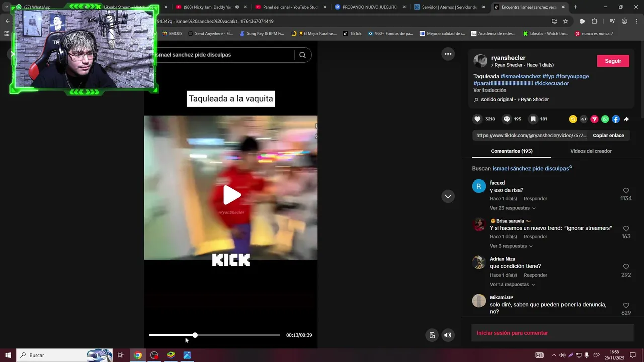
Task: Open Chrome three-dot menu
Action: [636, 21]
